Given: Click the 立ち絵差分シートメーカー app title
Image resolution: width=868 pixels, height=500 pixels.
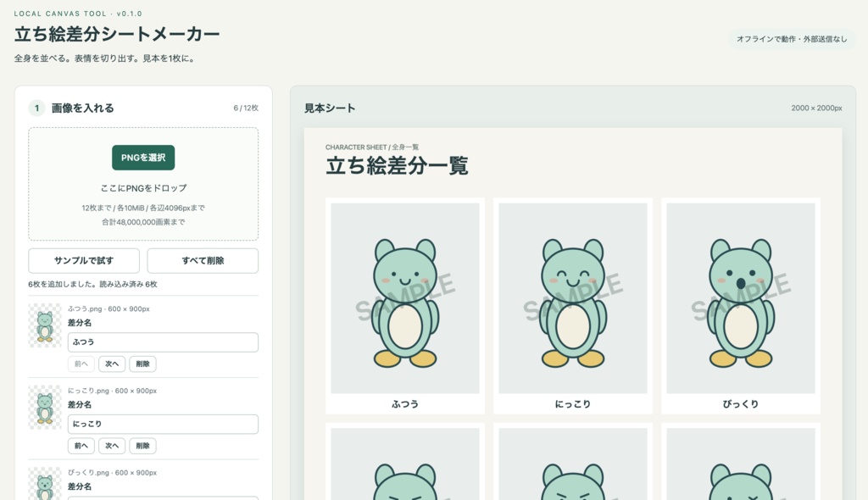Looking at the screenshot, I should pyautogui.click(x=117, y=35).
